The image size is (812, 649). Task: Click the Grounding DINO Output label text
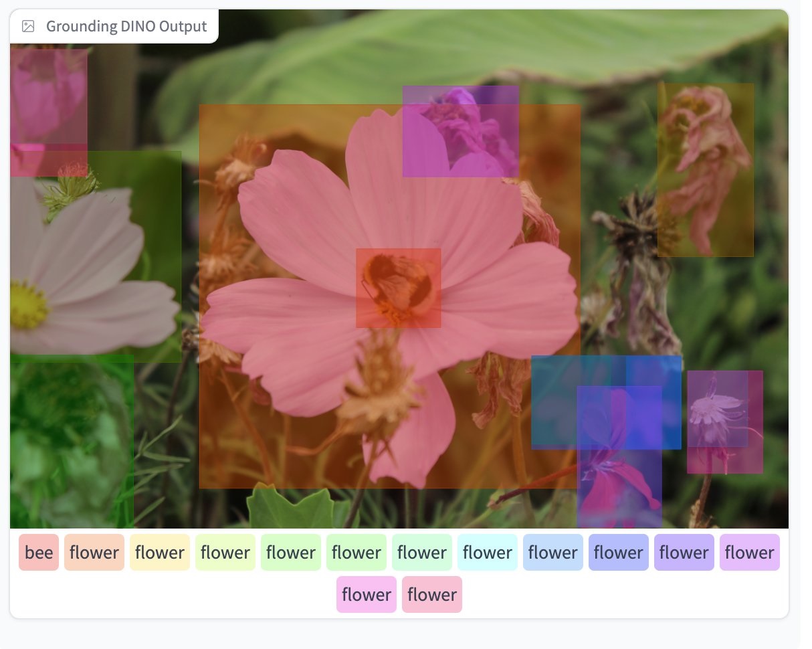point(126,27)
